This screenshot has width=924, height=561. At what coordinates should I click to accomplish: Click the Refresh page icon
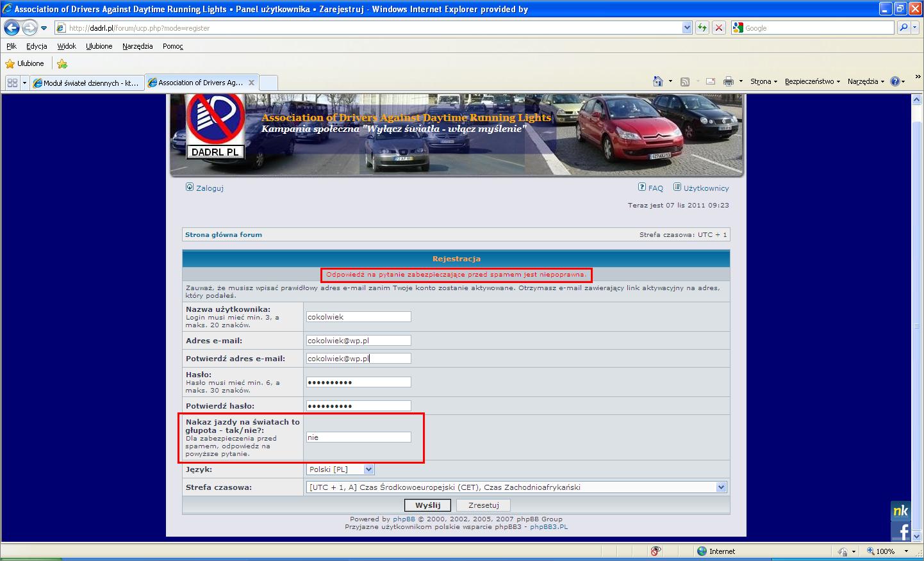(x=702, y=28)
